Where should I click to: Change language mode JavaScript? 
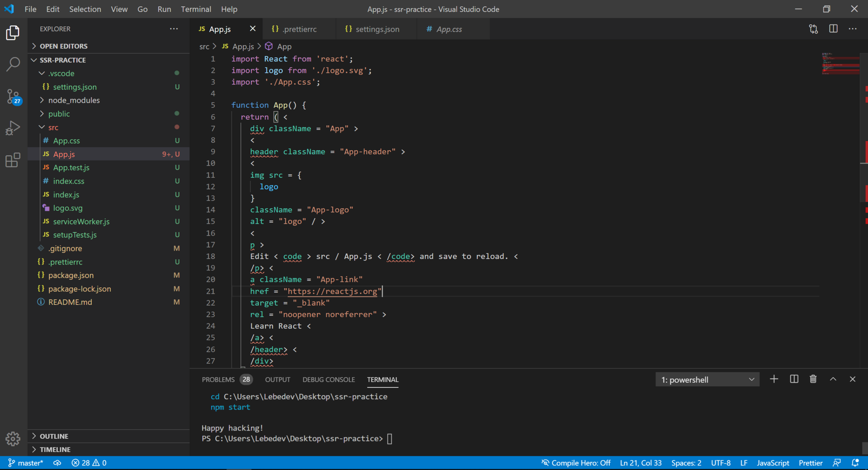pos(773,463)
